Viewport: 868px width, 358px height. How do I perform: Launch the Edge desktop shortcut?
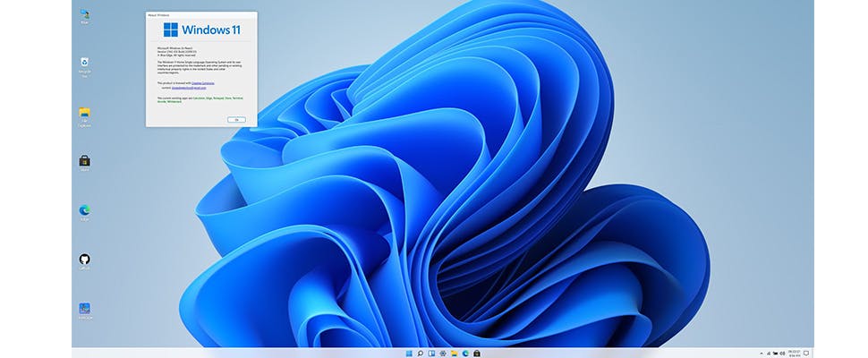click(x=84, y=212)
